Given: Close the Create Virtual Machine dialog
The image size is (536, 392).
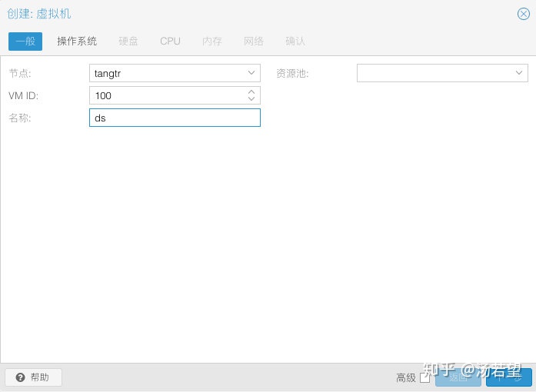Looking at the screenshot, I should (524, 14).
